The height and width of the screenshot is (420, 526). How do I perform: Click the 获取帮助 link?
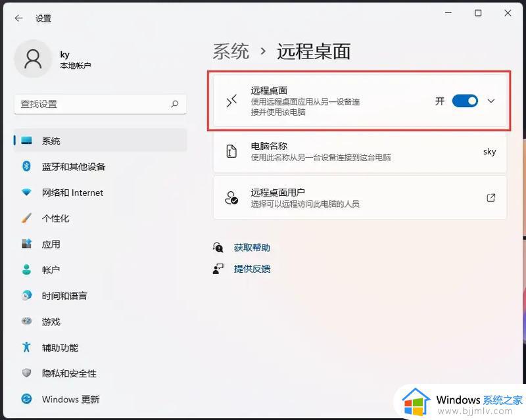[x=252, y=248]
